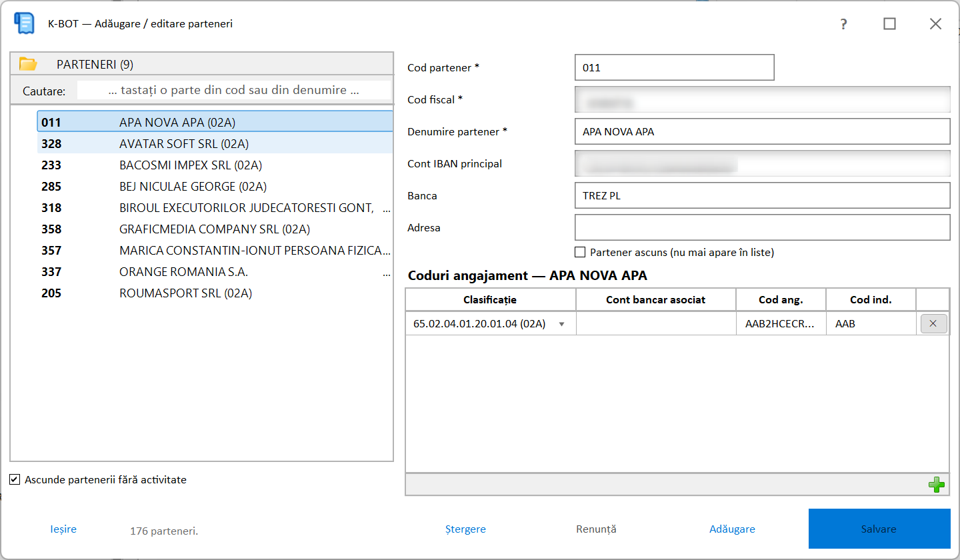
Task: Focus the Cautare search field
Action: point(234,90)
